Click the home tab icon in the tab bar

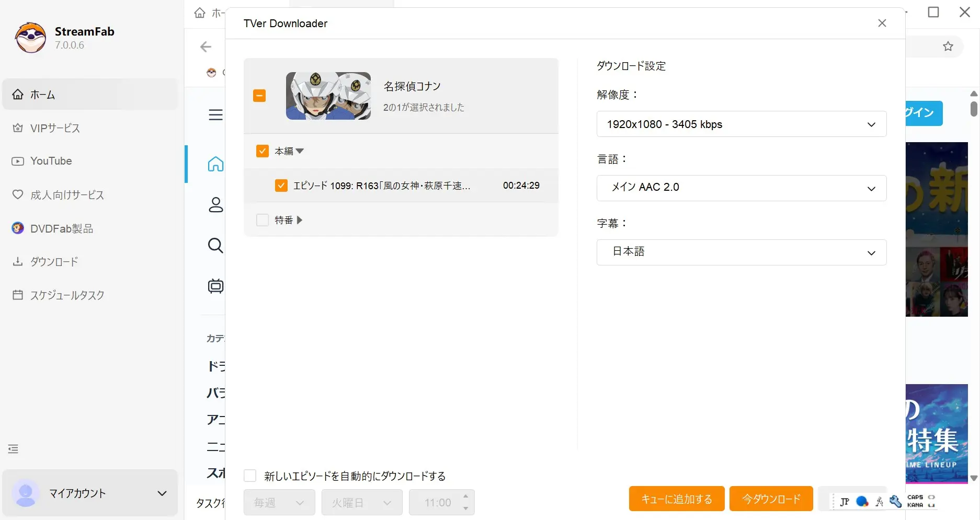[200, 13]
